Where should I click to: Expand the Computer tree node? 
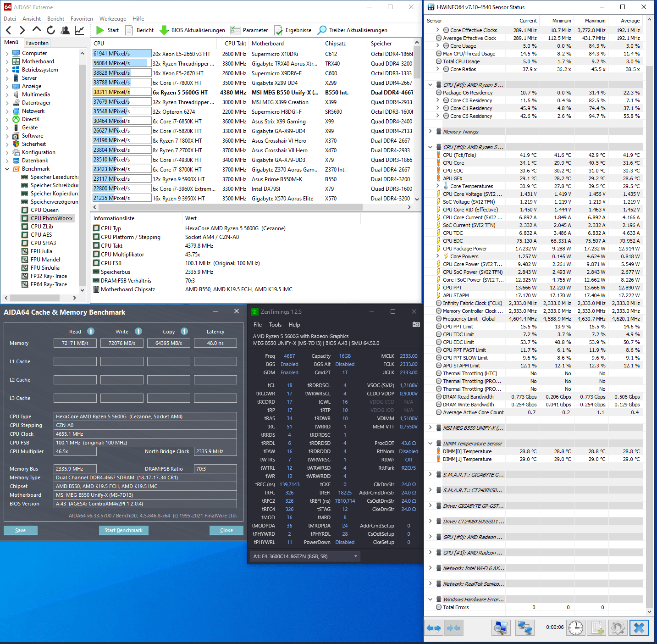[7, 53]
